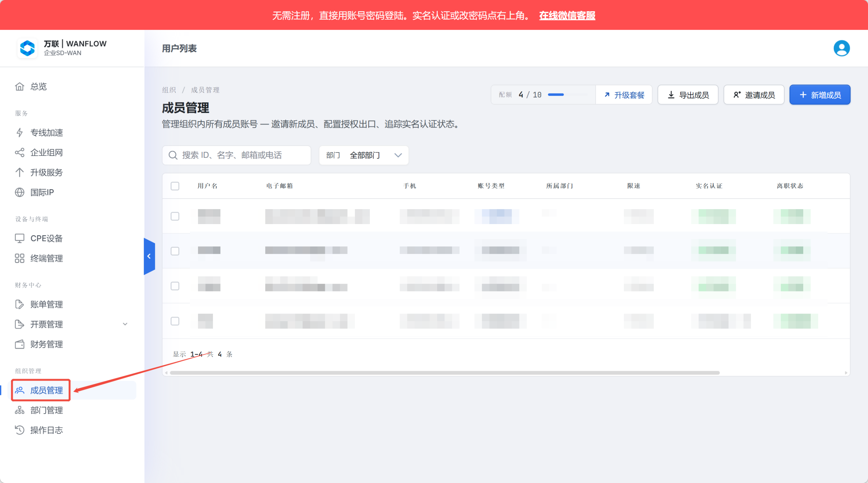Click the org-tree icon for 部门管理
868x483 pixels.
(20, 410)
